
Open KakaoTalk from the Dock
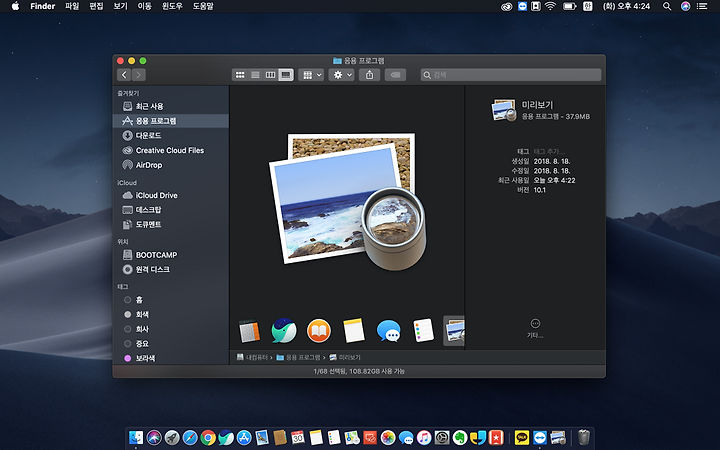522,438
